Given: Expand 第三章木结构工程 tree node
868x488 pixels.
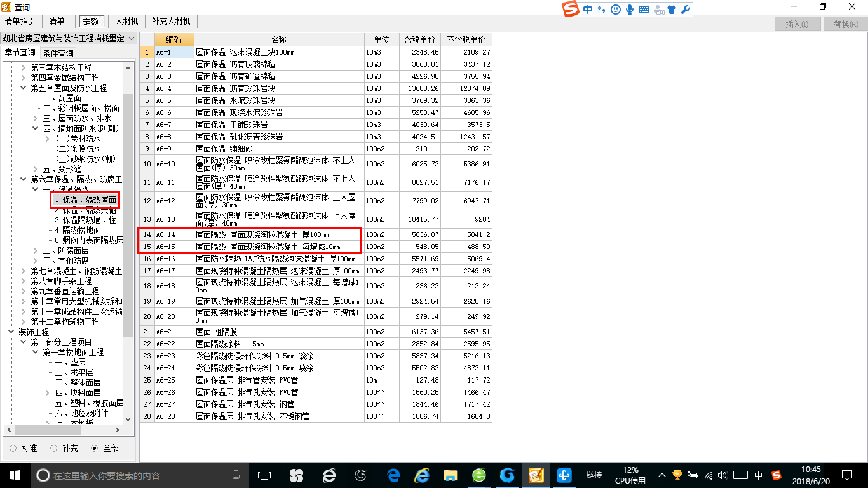Looking at the screenshot, I should [x=24, y=67].
